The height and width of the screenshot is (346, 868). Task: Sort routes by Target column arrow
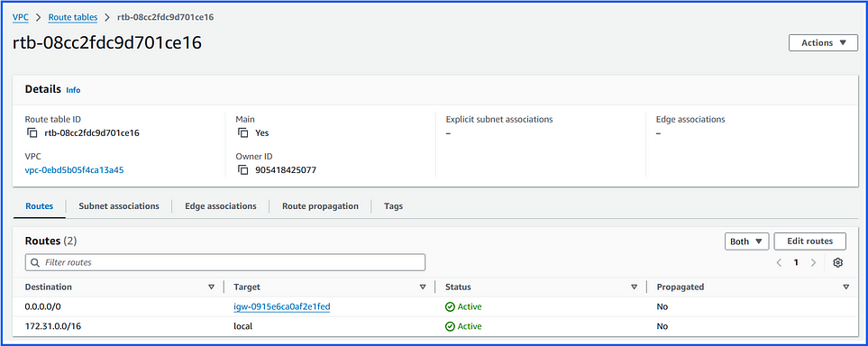[423, 287]
